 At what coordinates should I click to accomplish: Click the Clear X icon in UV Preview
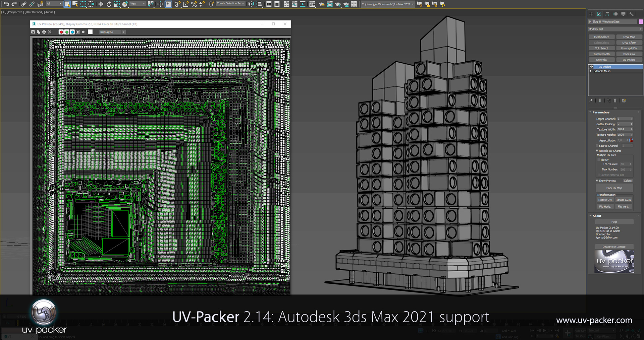50,32
